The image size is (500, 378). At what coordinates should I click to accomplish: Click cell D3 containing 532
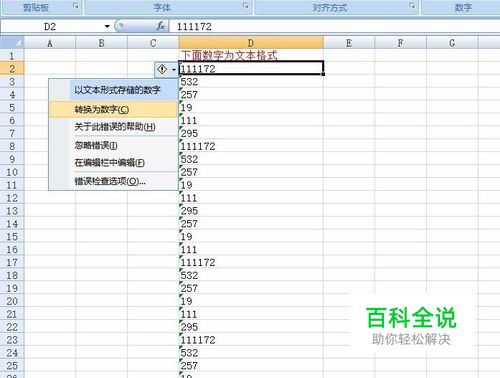tap(251, 82)
